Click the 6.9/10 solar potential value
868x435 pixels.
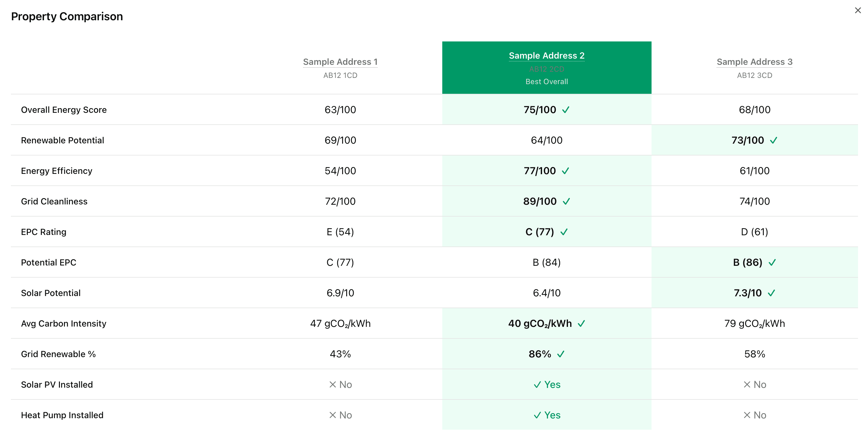pos(340,293)
